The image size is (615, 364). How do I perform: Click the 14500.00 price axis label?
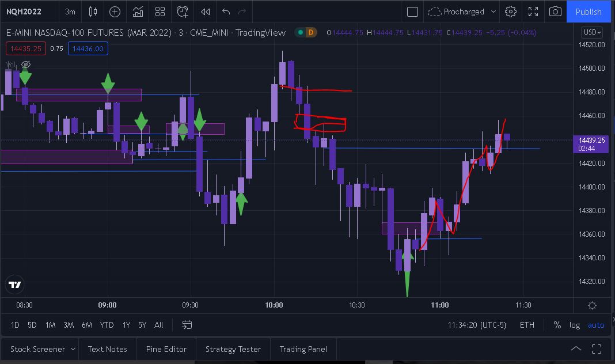pos(591,68)
